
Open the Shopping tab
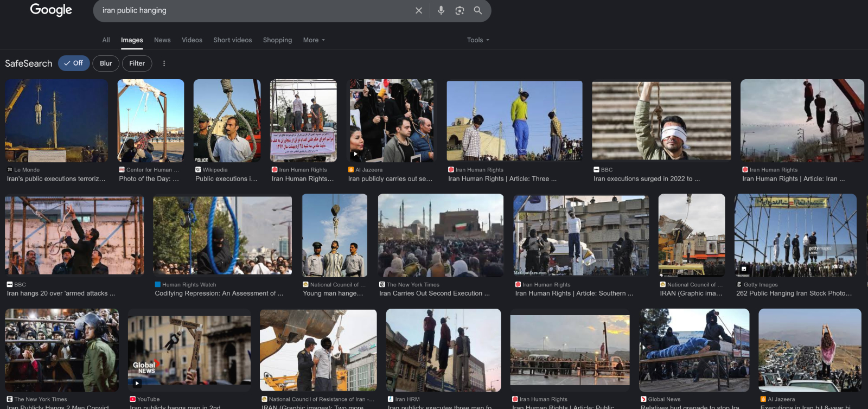point(277,40)
